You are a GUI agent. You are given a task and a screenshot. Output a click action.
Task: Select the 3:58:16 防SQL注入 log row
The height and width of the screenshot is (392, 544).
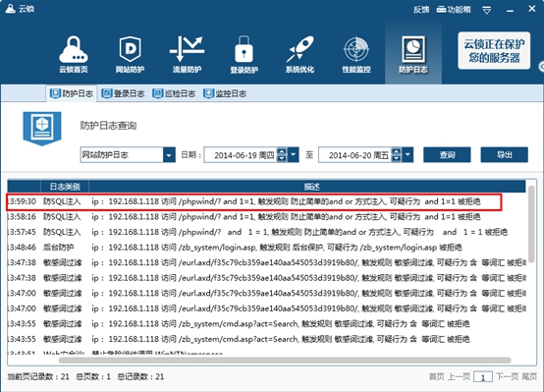(x=266, y=217)
